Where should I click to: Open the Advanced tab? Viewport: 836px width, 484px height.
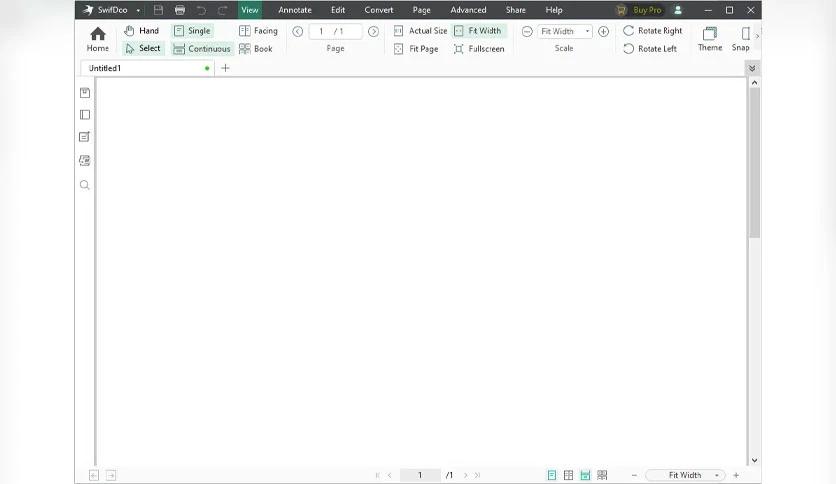click(468, 10)
